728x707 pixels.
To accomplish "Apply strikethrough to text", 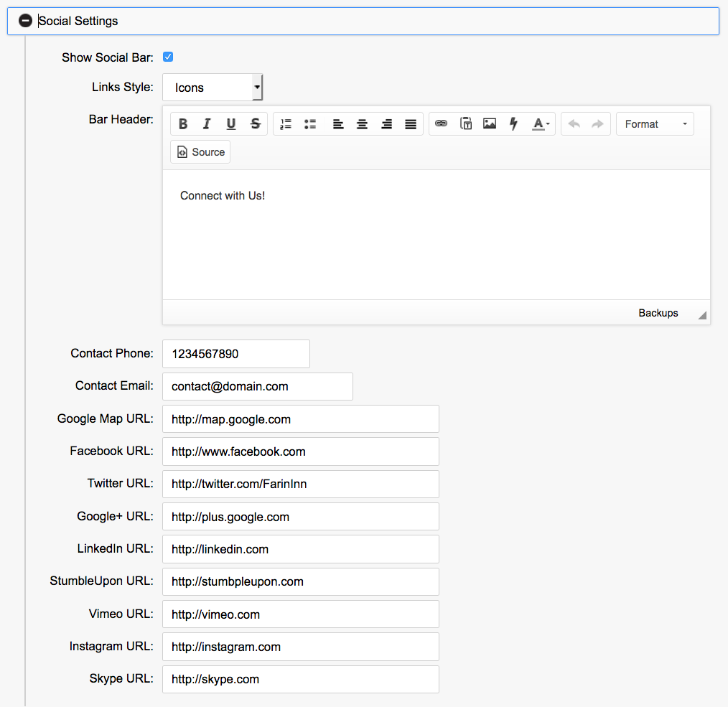I will 255,124.
